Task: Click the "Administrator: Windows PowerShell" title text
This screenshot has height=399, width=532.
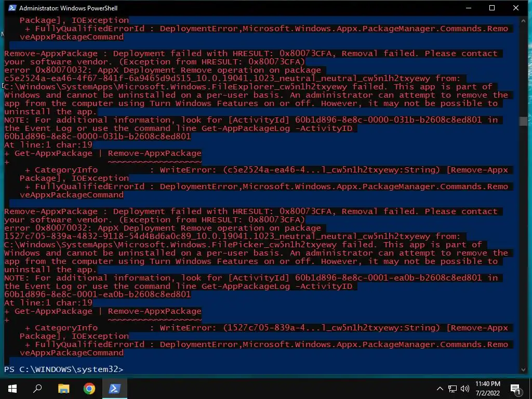Action: (x=68, y=8)
